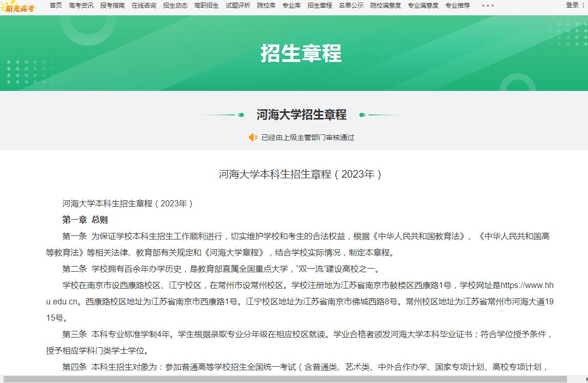Click the orange speaker announcement icon
Viewport: 588px width, 383px height.
253,137
